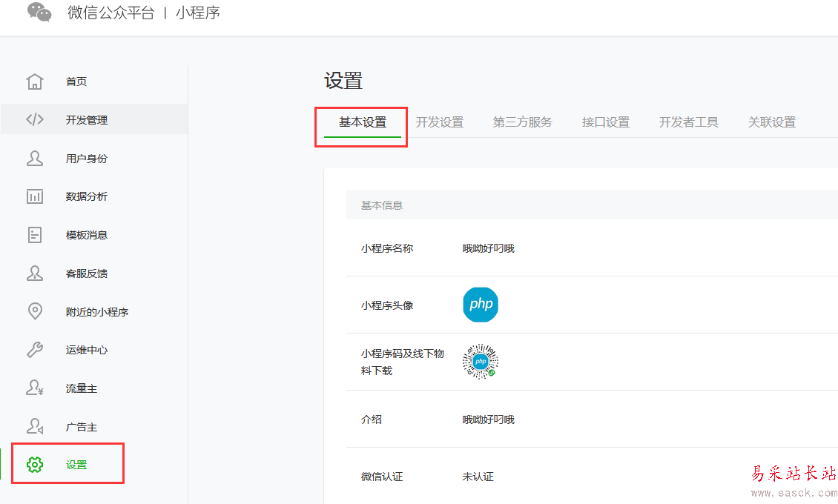This screenshot has width=838, height=504.
Task: Click the mini program QR code
Action: [481, 362]
